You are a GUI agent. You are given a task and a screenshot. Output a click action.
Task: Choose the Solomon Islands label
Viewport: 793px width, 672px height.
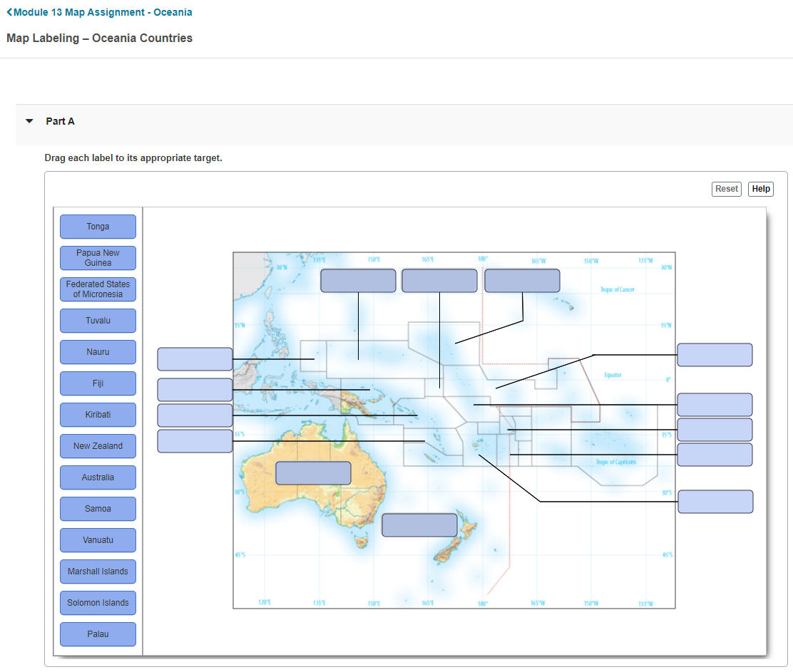pyautogui.click(x=98, y=603)
